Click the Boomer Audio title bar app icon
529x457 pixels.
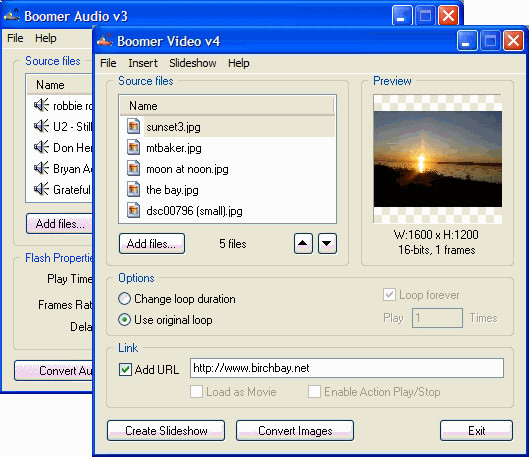12,15
